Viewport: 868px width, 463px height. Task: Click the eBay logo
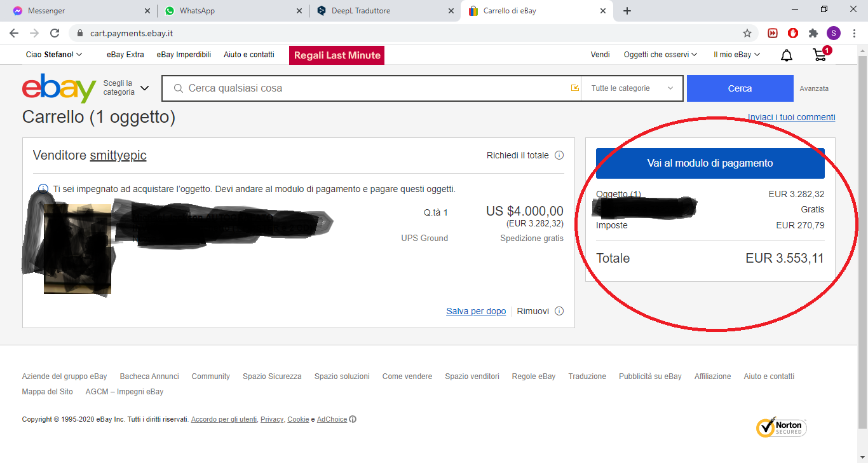(59, 88)
